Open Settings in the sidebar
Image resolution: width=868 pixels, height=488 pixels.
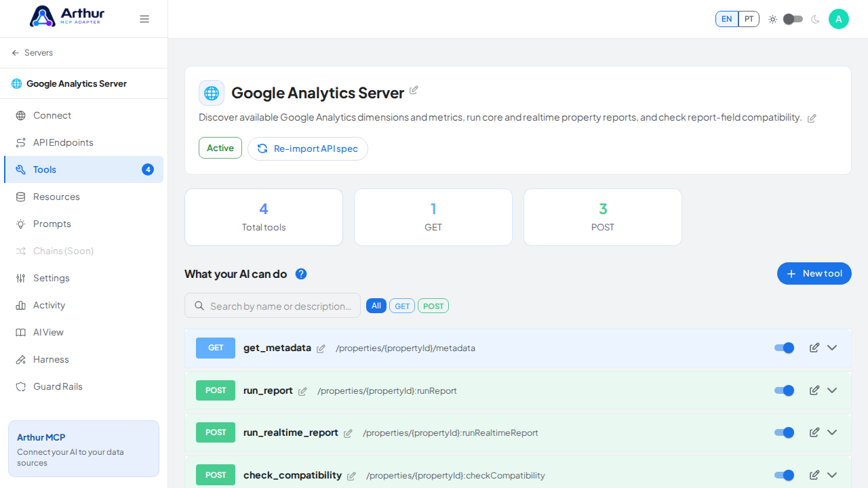83,278
